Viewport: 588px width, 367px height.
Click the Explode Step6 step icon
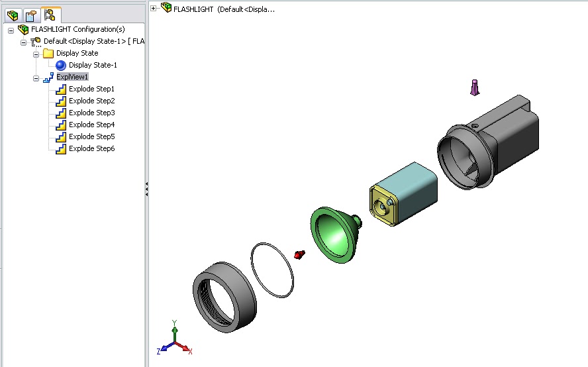pyautogui.click(x=61, y=149)
